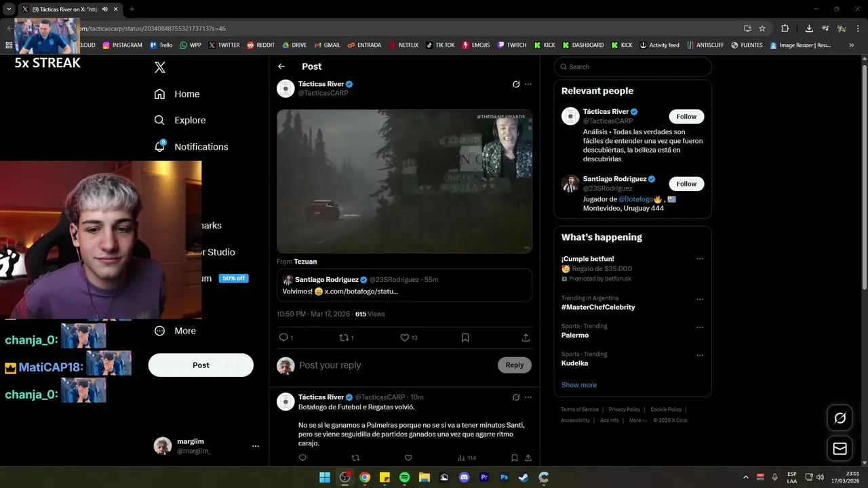The width and height of the screenshot is (868, 488).
Task: Click the Grok icon on main post
Action: pyautogui.click(x=516, y=84)
